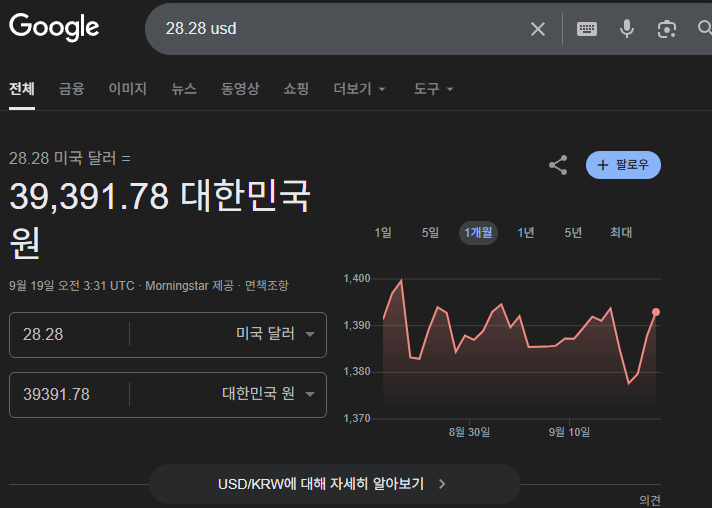Select the 1일 chart range

click(383, 233)
